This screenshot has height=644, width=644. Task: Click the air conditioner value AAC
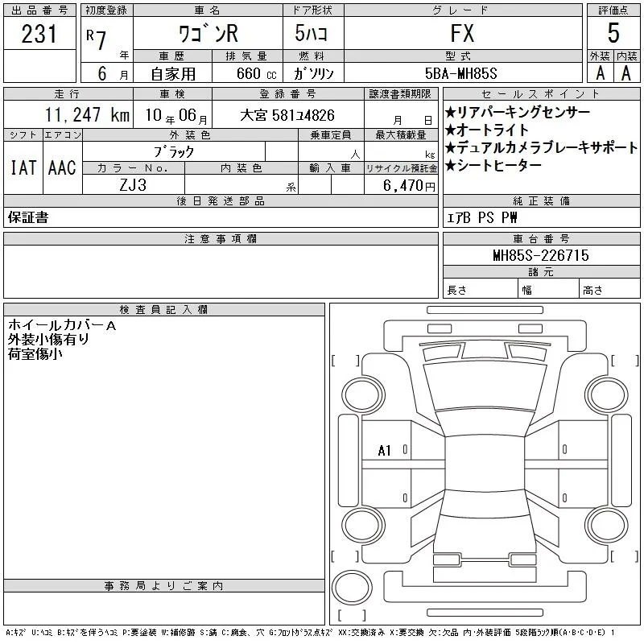tap(62, 167)
